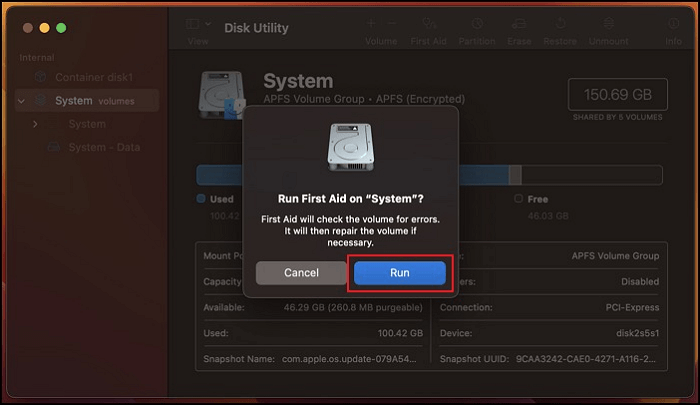Select the System volumes group row

pyautogui.click(x=87, y=100)
